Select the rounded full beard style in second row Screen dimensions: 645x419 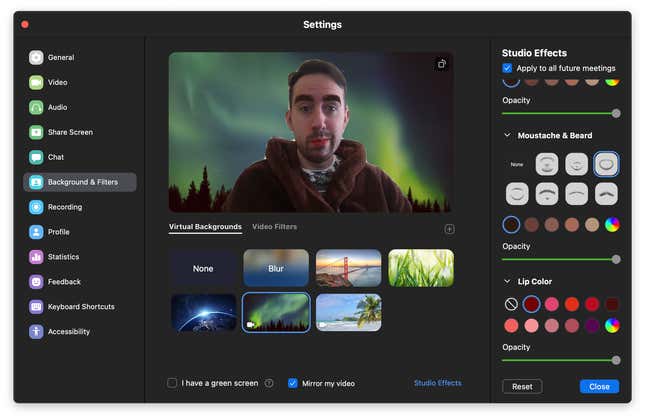517,194
